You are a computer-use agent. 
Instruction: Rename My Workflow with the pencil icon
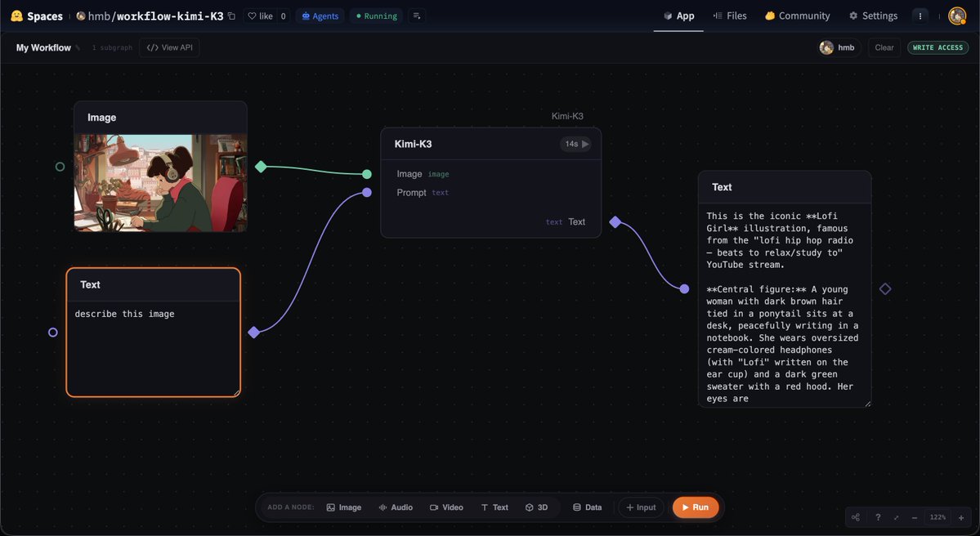(x=78, y=48)
